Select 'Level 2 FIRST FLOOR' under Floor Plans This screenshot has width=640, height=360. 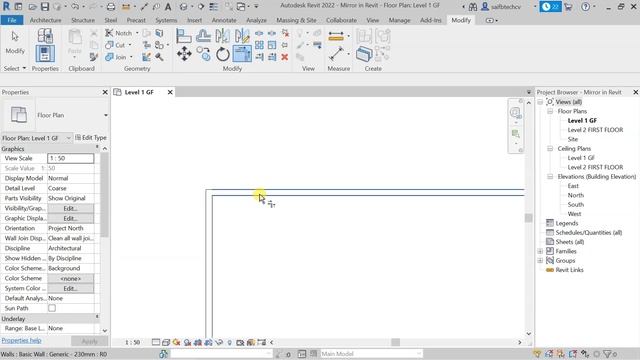point(595,130)
